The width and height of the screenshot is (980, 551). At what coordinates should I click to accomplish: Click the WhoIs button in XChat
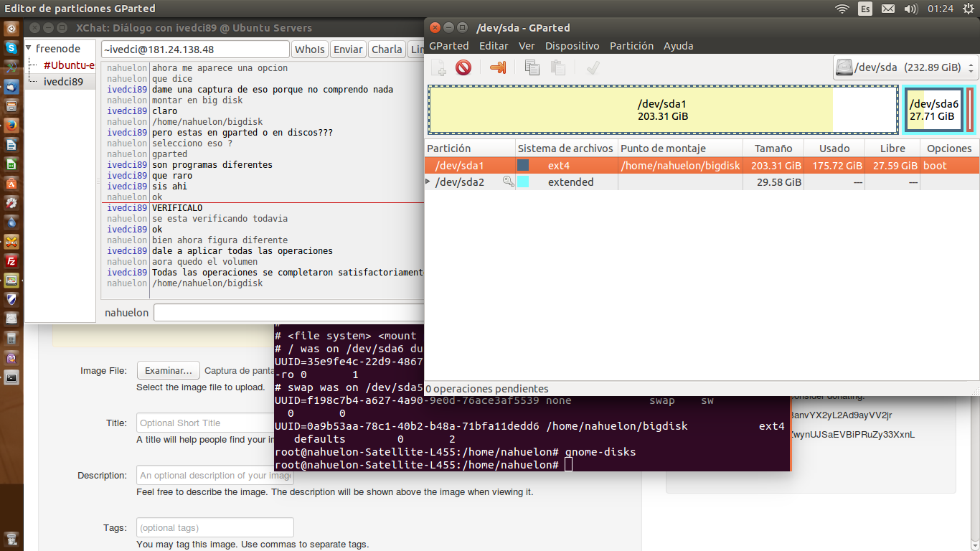[310, 50]
